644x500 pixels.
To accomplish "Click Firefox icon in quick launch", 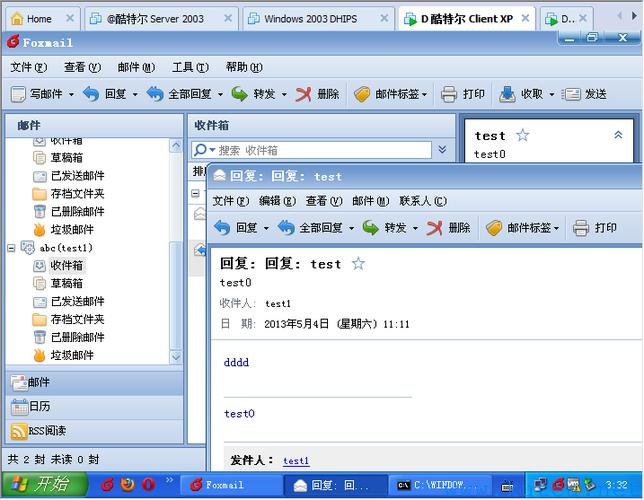I will (x=128, y=485).
